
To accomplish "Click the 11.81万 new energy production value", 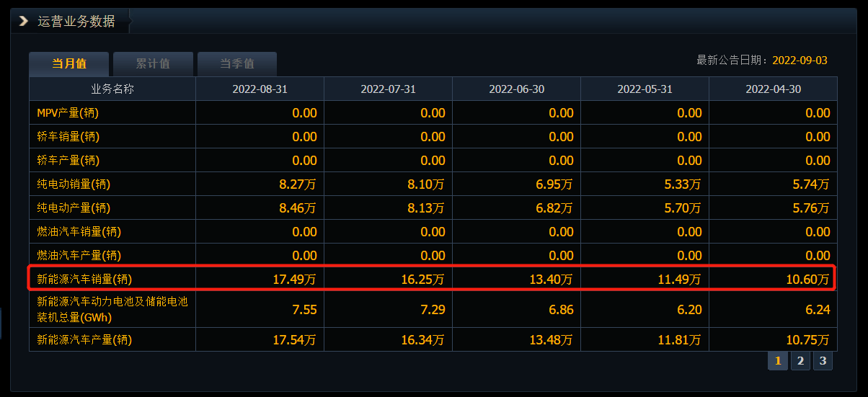I will click(x=680, y=339).
